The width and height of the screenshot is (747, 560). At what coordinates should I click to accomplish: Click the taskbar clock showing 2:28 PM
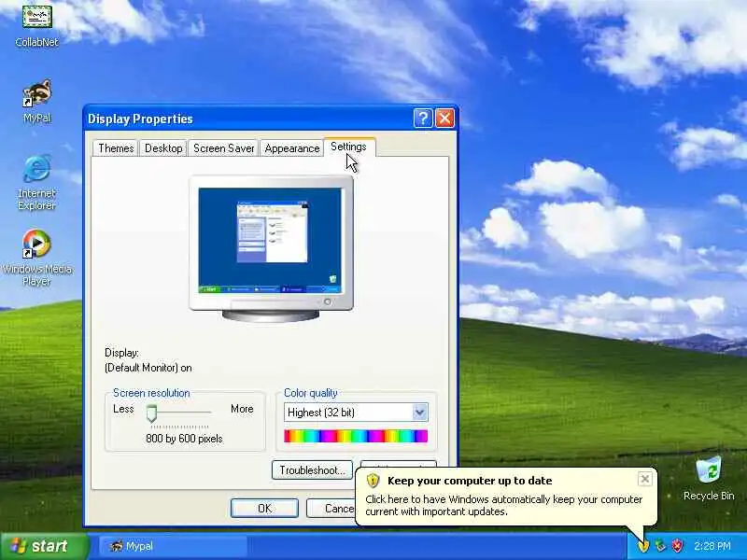pos(712,546)
